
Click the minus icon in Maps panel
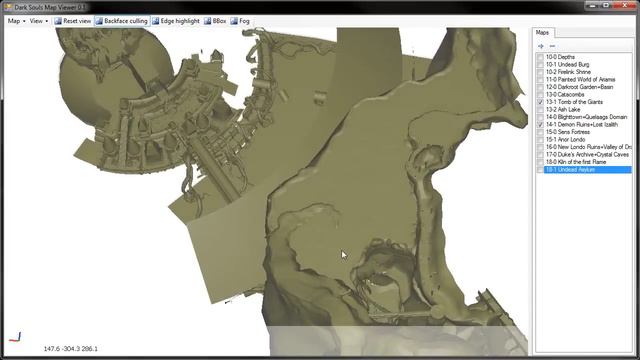click(552, 46)
